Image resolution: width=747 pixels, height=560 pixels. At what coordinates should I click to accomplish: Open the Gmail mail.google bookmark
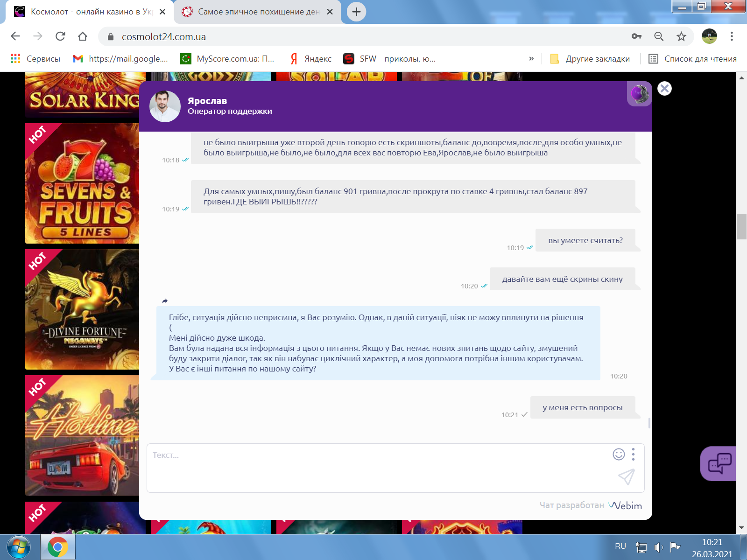(x=120, y=59)
